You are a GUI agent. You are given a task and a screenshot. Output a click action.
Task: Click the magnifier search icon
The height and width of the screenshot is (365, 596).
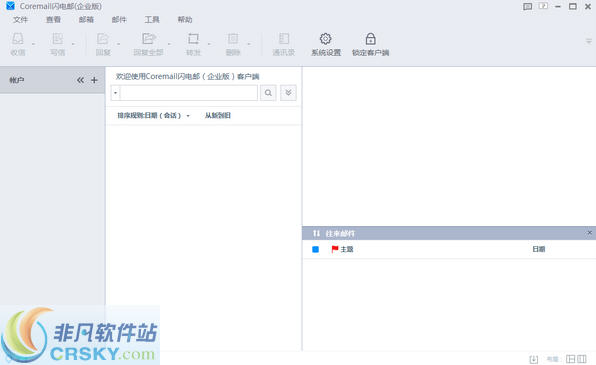[x=268, y=93]
